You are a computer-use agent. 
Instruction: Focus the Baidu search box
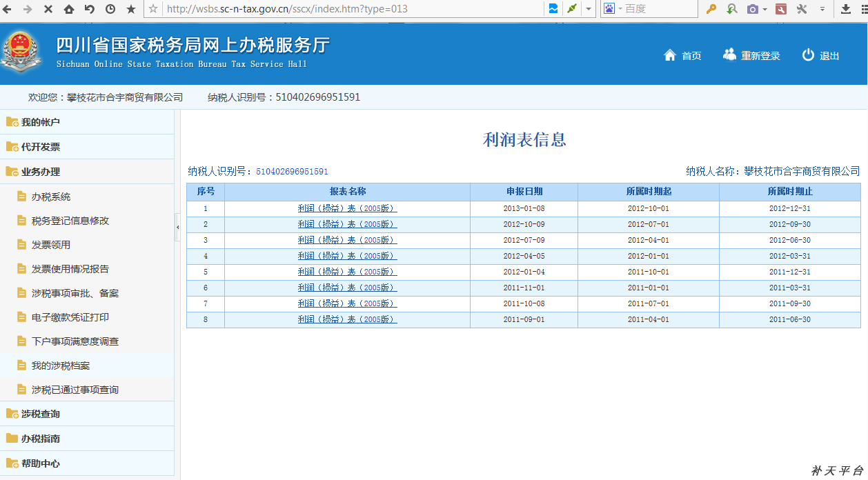[659, 9]
